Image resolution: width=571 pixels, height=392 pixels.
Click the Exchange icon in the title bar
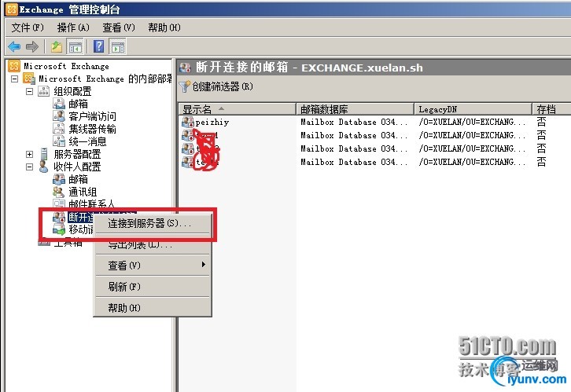(x=12, y=9)
